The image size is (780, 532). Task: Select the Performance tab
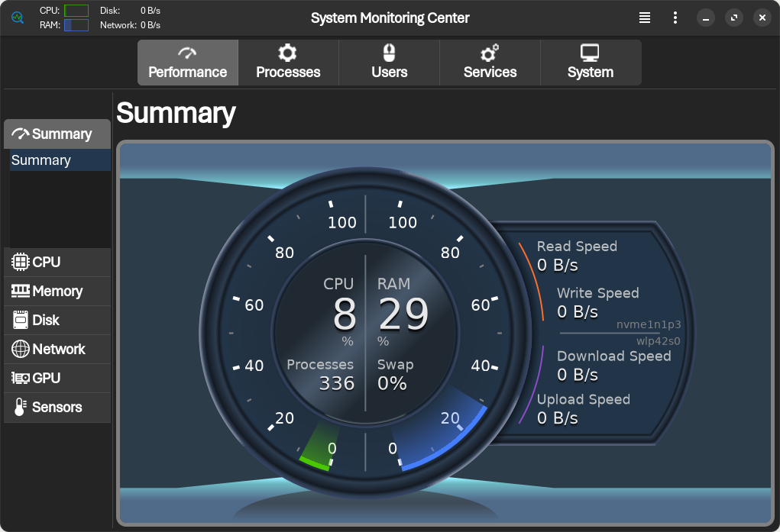point(188,63)
